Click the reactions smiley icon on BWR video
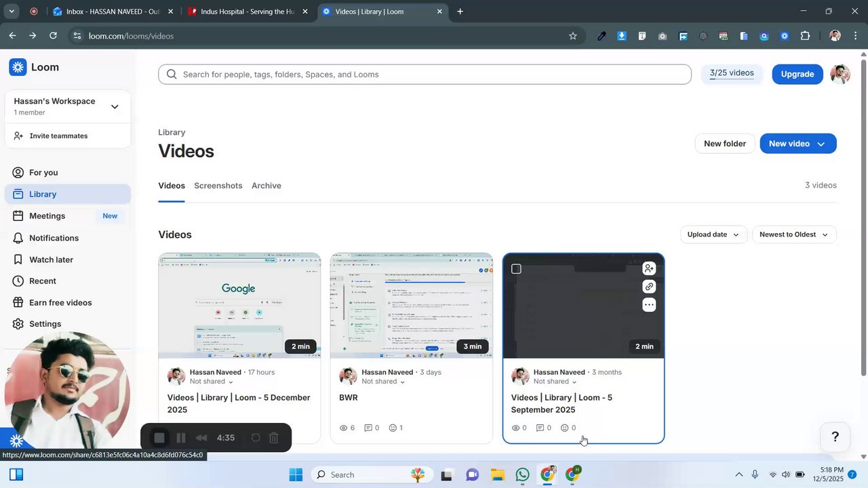Image resolution: width=868 pixels, height=488 pixels. pos(393,428)
